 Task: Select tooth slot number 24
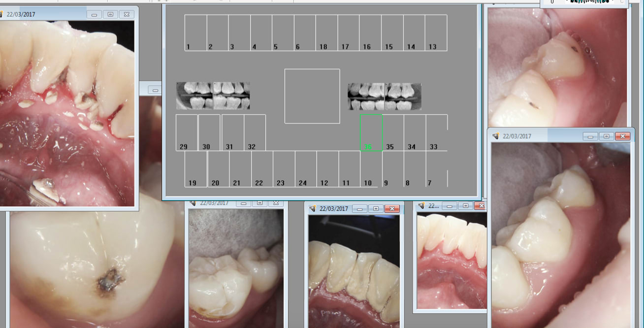coord(305,169)
